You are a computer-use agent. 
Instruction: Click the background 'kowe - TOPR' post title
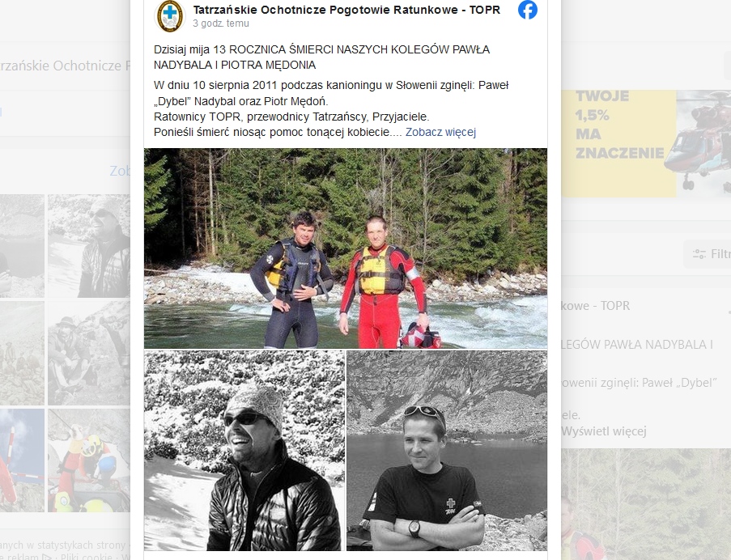595,306
